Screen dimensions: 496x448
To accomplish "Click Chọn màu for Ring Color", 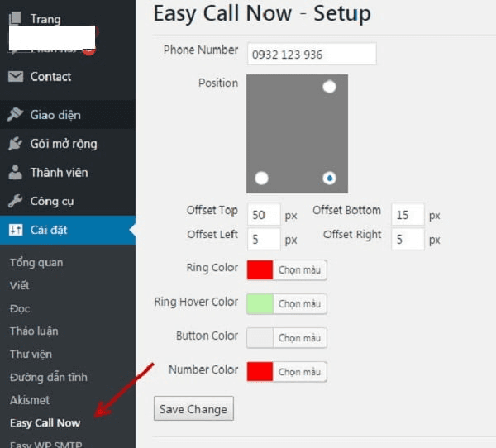I will 299,270.
